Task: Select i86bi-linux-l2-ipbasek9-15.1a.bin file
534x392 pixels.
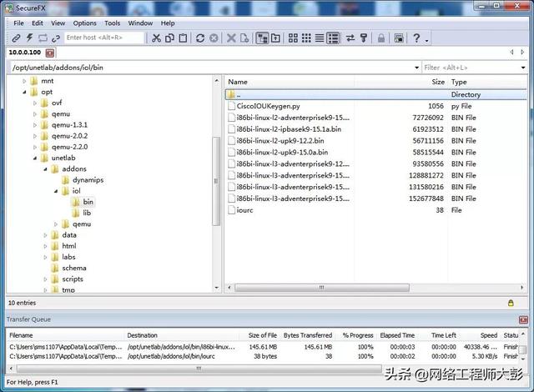Action: pos(289,129)
